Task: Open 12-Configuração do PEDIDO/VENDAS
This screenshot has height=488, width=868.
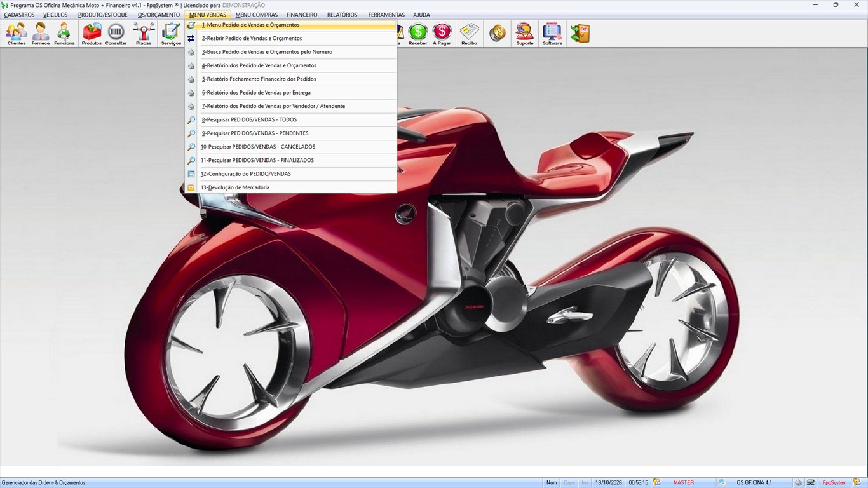Action: pos(291,174)
